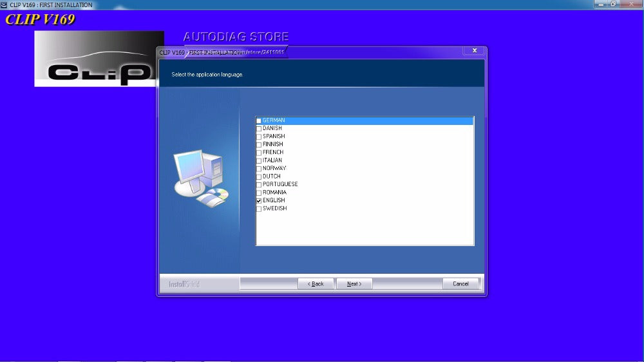Close the language selection dialog
The height and width of the screenshot is (362, 644).
click(474, 50)
